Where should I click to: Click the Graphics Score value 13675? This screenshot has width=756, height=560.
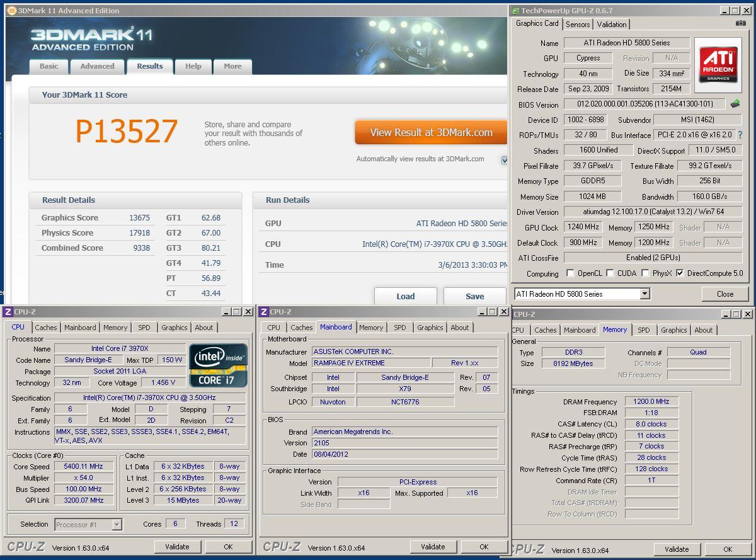click(x=139, y=217)
